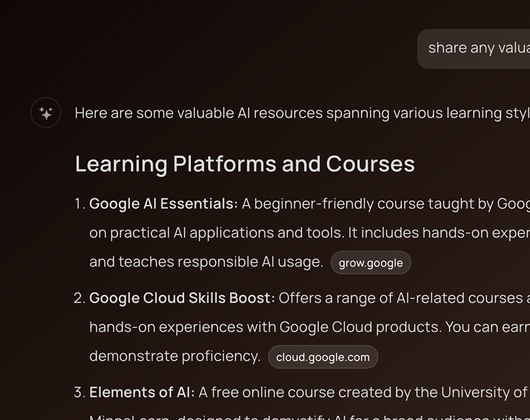Click the text 'demonstrate proficiency.'

[175, 356]
